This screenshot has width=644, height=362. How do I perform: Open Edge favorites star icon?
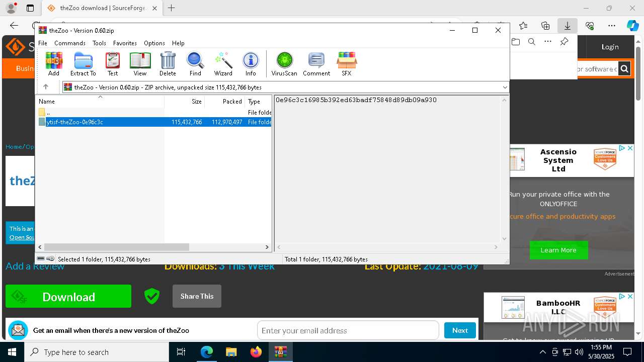pyautogui.click(x=523, y=26)
